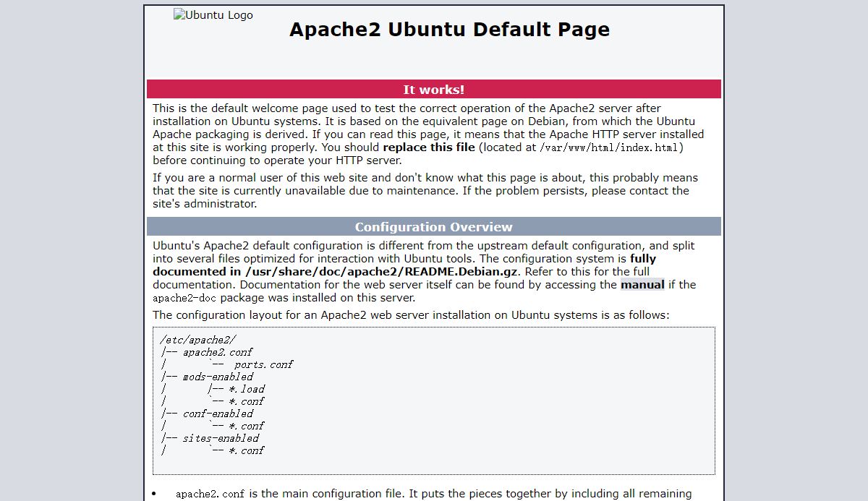Click the red 'It works!' banner

point(434,90)
